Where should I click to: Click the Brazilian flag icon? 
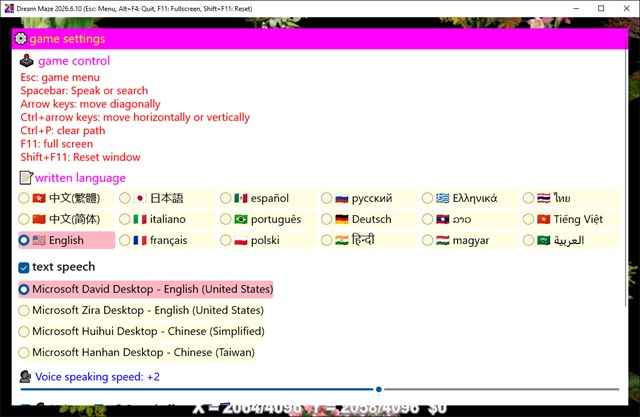click(241, 220)
